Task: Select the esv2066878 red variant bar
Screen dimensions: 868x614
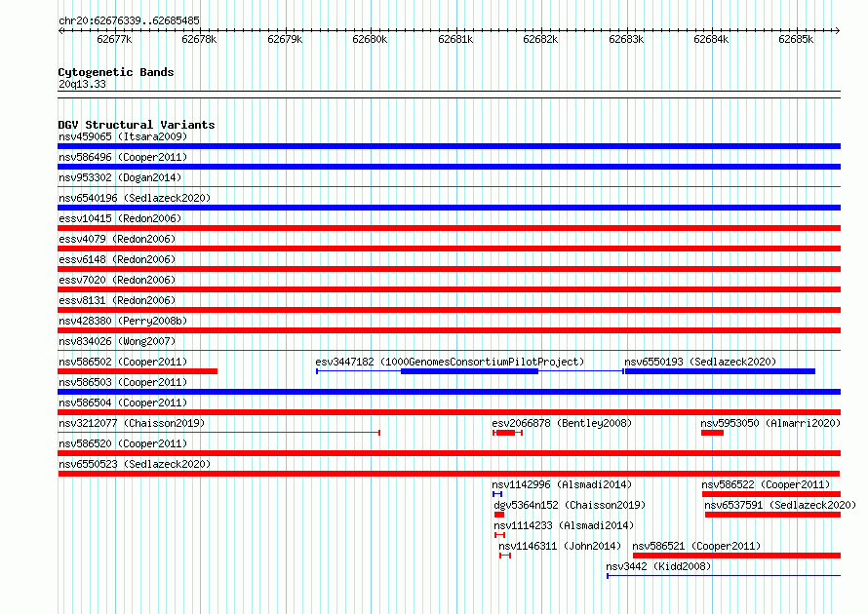Action: coord(506,433)
